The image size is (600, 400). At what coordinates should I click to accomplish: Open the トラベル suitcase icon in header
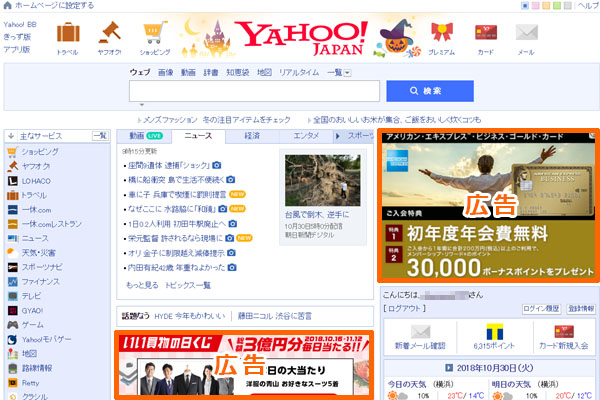tap(68, 32)
